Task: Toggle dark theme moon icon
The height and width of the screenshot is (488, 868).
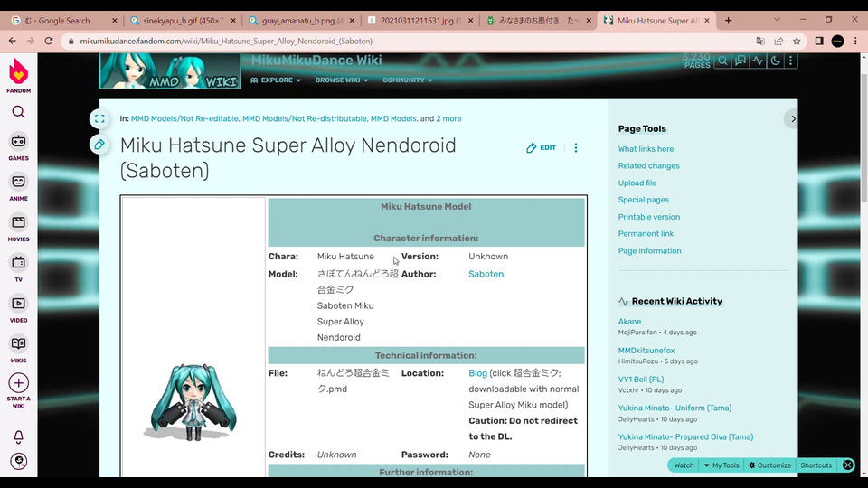Action: coord(775,61)
